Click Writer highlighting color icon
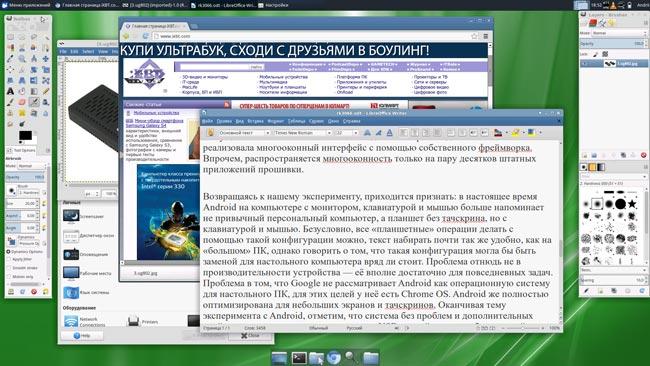Image resolution: width=650 pixels, height=366 pixels. click(x=515, y=133)
